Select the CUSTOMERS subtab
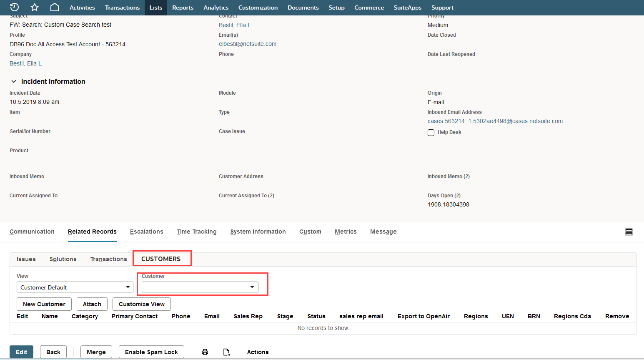Screen dimensions: 644x360 tap(161, 259)
